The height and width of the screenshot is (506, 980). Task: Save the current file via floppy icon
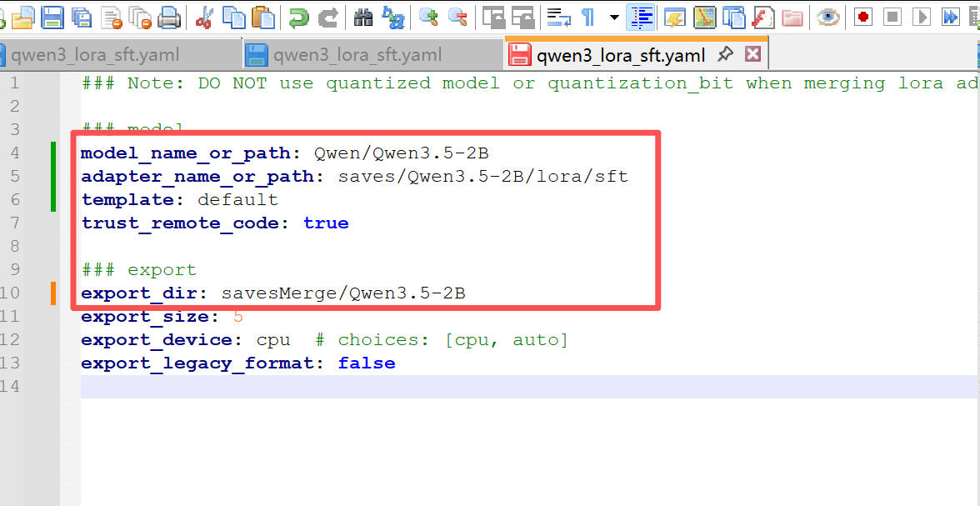point(52,17)
